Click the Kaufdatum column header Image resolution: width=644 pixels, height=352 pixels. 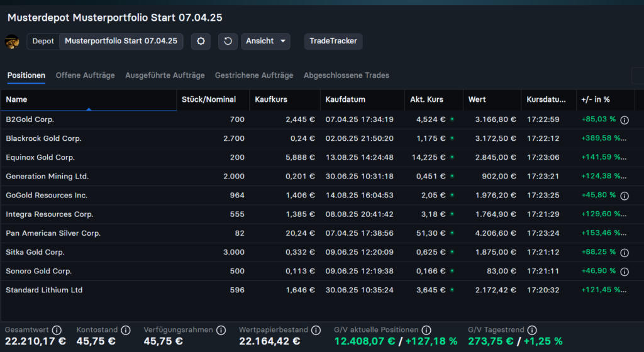tap(345, 99)
